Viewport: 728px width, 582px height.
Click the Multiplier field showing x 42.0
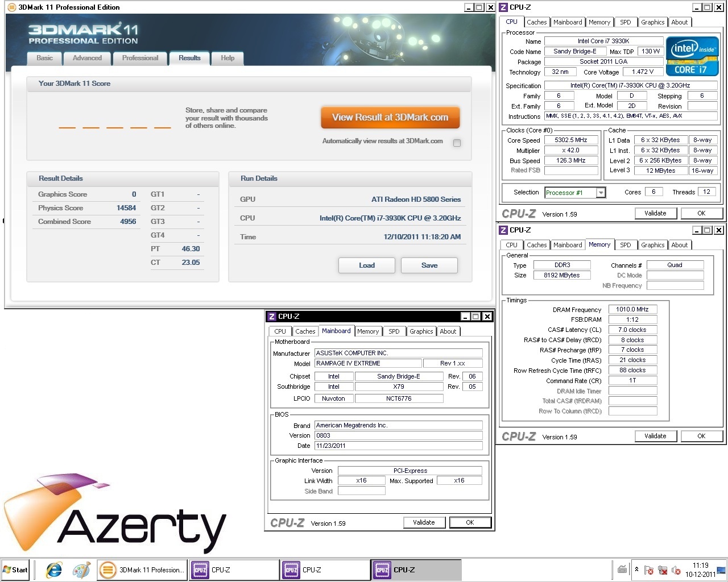[x=571, y=151]
